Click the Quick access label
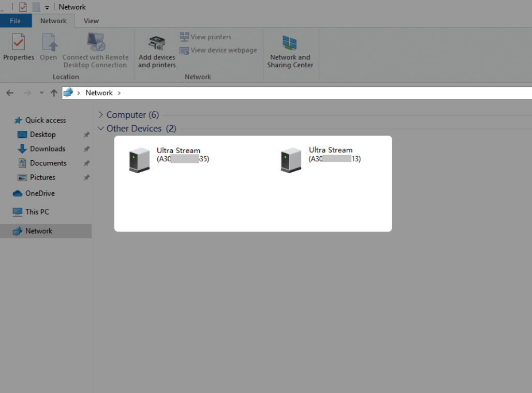 46,120
